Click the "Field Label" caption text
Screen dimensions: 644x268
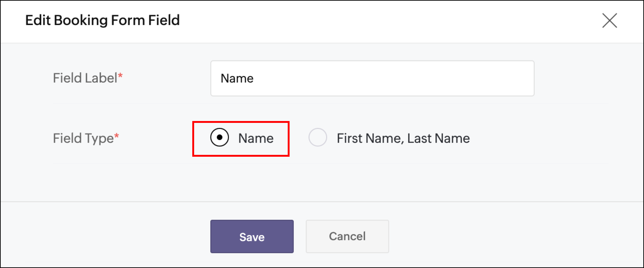point(85,78)
